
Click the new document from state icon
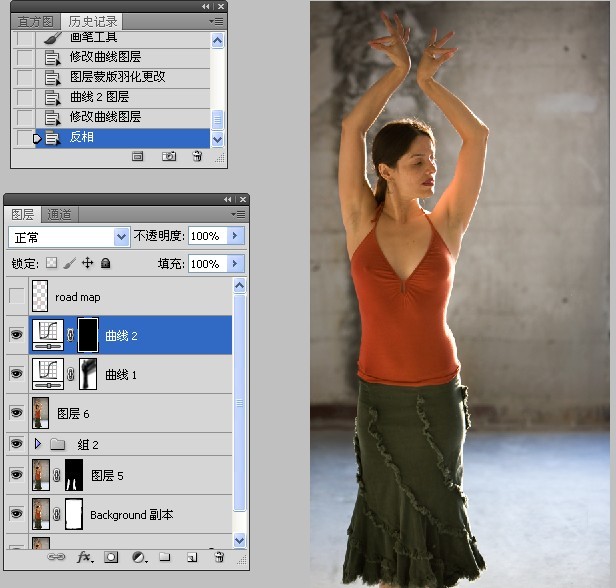pos(137,156)
